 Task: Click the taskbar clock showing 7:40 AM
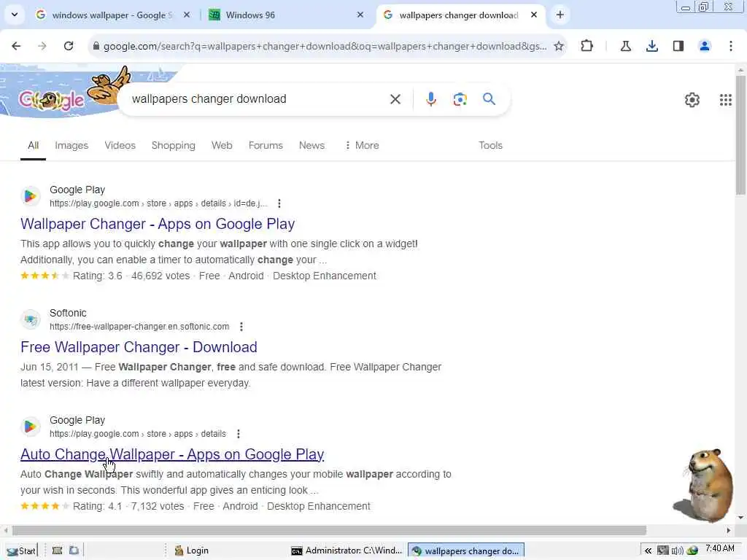(x=720, y=548)
